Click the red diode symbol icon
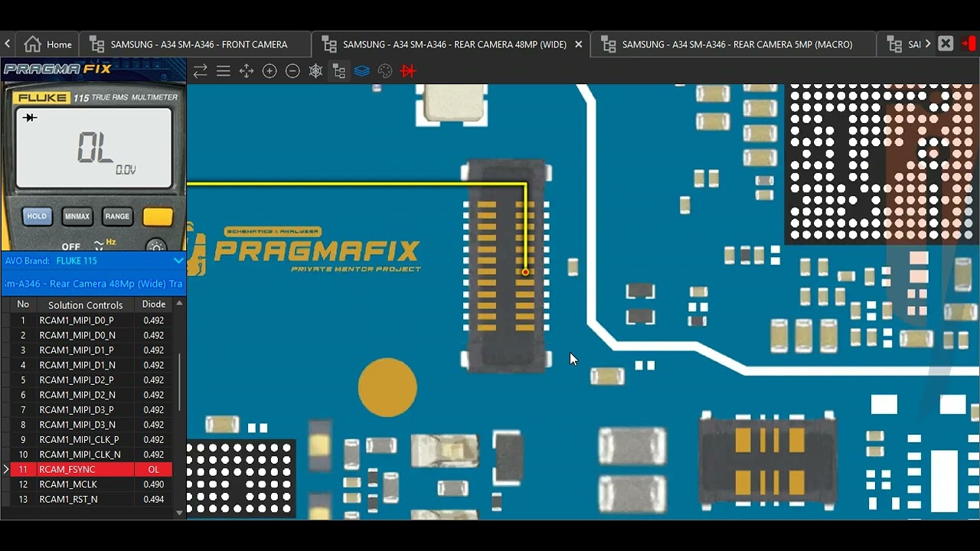 click(408, 71)
